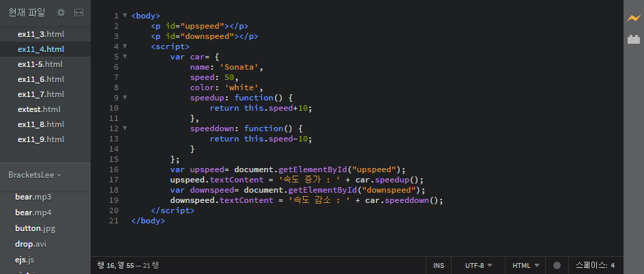Click the linting status circle indicator
This screenshot has width=644, height=274.
tap(557, 266)
